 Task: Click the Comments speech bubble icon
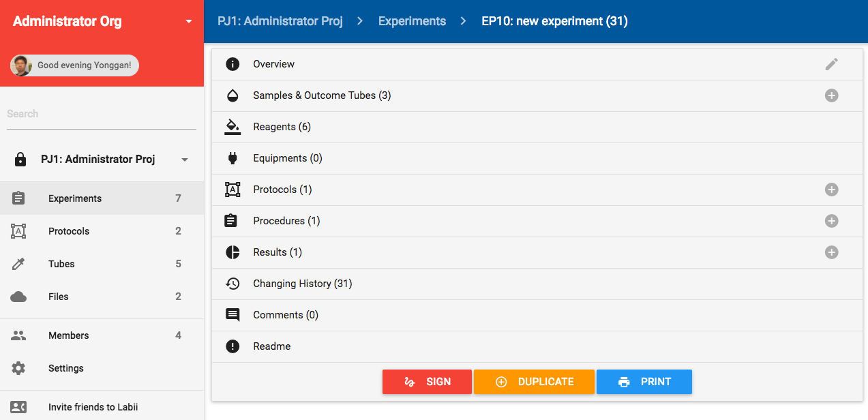[233, 315]
